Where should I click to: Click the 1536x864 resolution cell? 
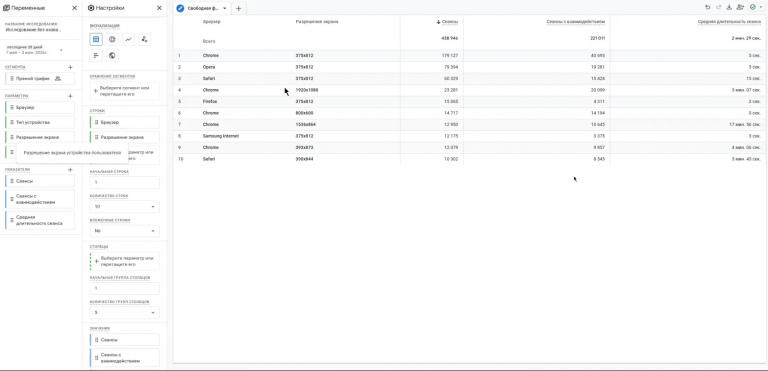tap(306, 124)
